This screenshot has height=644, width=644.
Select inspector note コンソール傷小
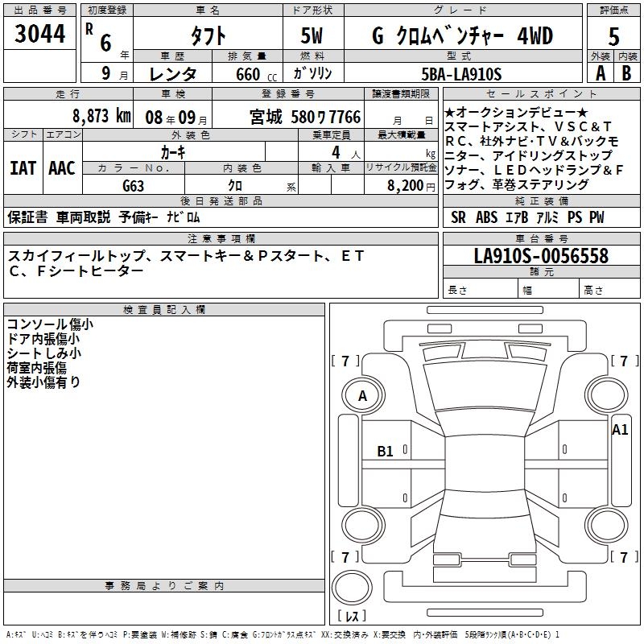point(50,324)
